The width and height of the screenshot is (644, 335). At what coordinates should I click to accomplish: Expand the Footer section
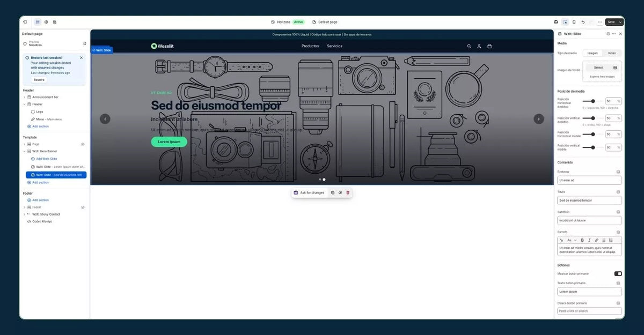pos(24,207)
